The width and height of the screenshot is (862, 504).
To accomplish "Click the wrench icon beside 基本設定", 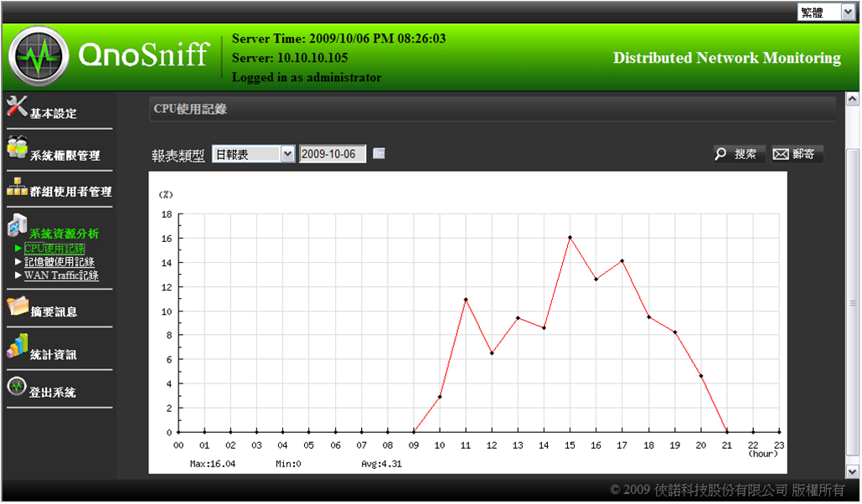I will 17,106.
